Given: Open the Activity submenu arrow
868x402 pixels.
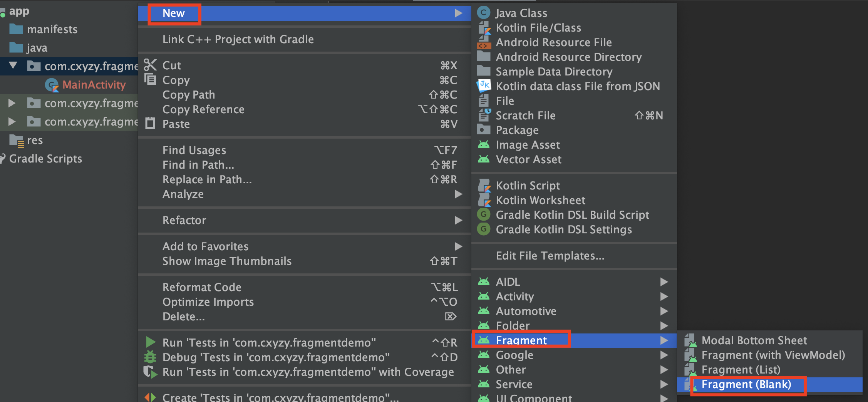Looking at the screenshot, I should (x=664, y=296).
